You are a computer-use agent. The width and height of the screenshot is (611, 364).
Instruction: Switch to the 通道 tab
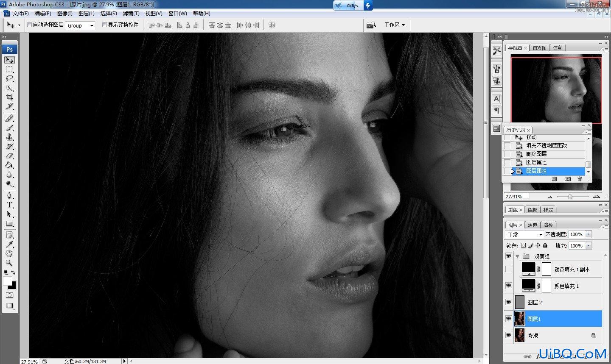coord(533,225)
